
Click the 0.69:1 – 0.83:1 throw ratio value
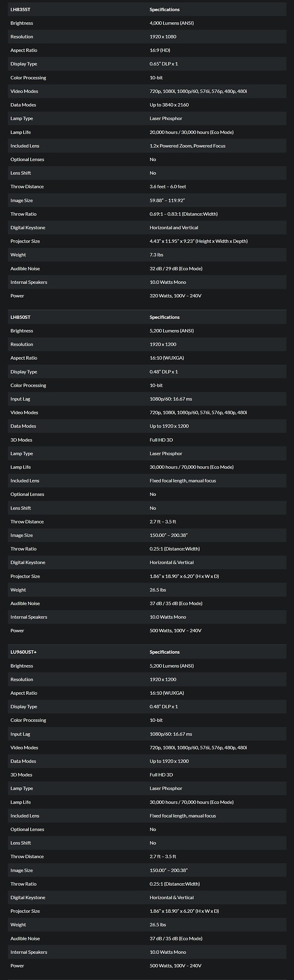[184, 214]
